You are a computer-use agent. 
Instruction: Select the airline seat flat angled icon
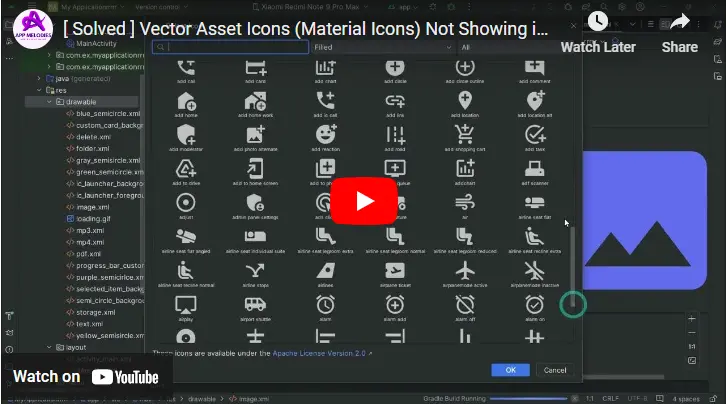pyautogui.click(x=186, y=236)
